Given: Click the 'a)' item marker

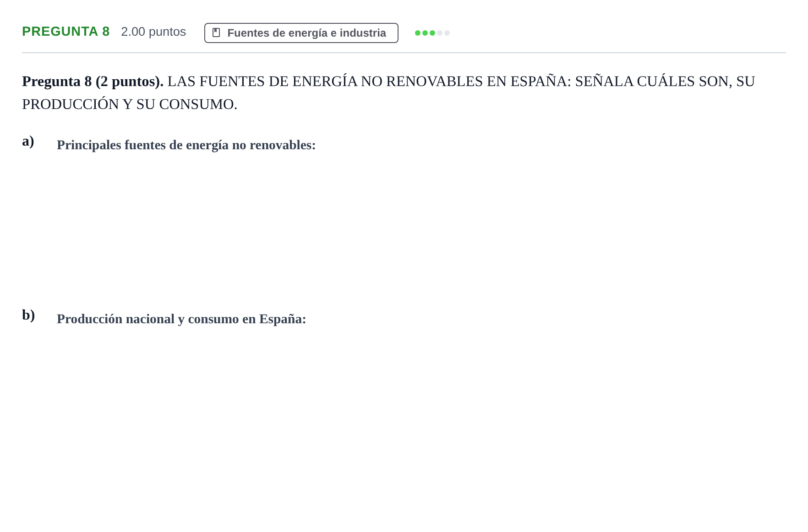Looking at the screenshot, I should pos(28,141).
